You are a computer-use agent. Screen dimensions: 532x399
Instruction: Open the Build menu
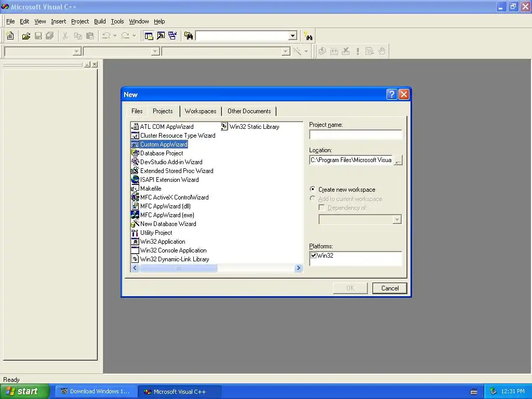(x=100, y=21)
